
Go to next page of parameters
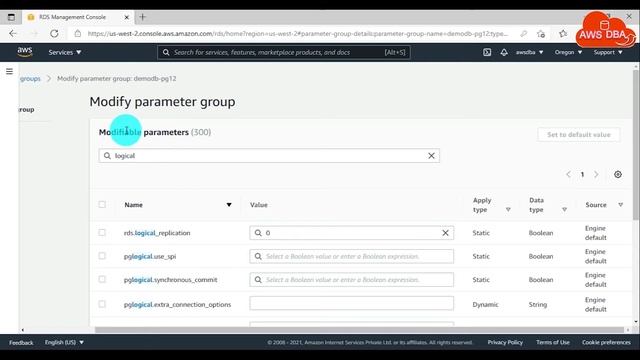pos(596,174)
